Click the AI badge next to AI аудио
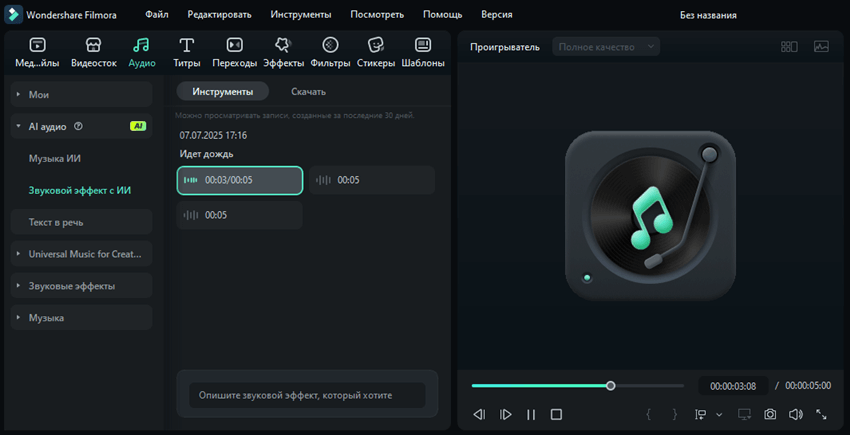The width and height of the screenshot is (850, 435). 138,126
